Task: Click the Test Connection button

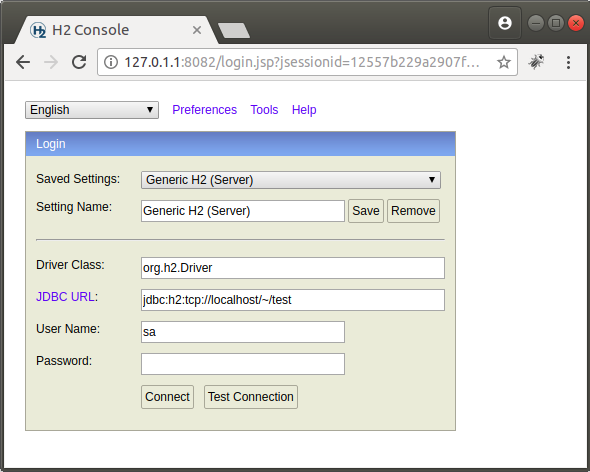Action: click(x=251, y=397)
